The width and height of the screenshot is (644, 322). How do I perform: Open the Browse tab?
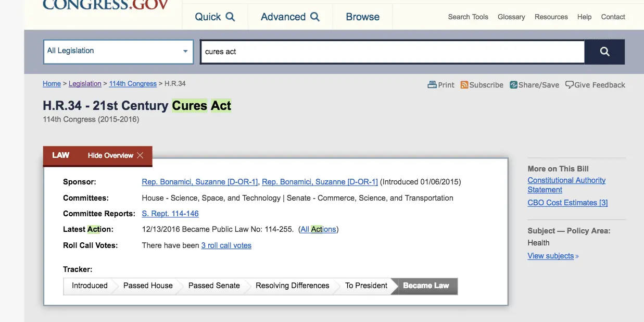tap(362, 17)
